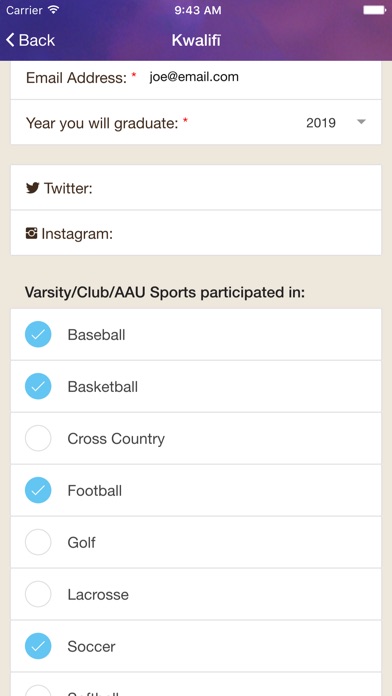Tap the Kwalifi title in header

196,40
